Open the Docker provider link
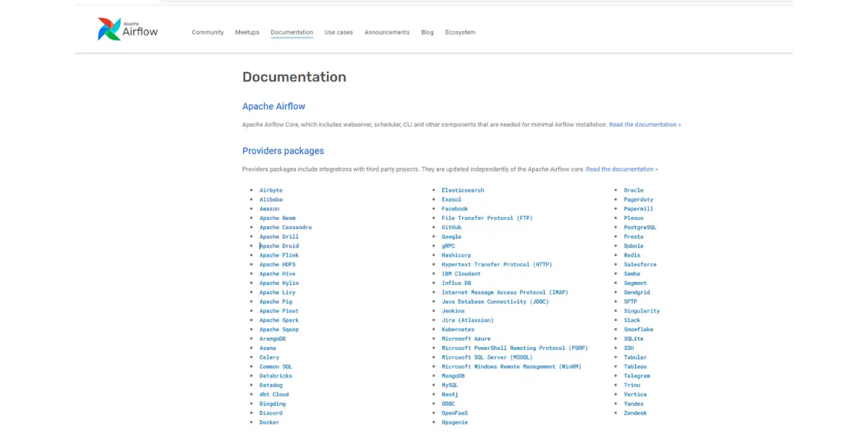The width and height of the screenshot is (868, 434). tap(270, 422)
